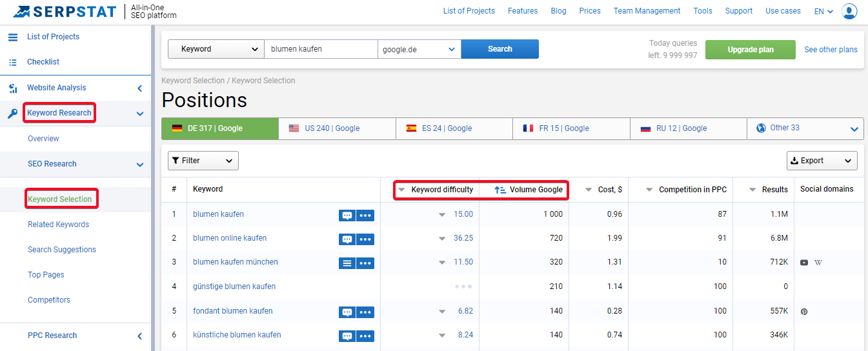Open the EN language dropdown

pos(823,11)
